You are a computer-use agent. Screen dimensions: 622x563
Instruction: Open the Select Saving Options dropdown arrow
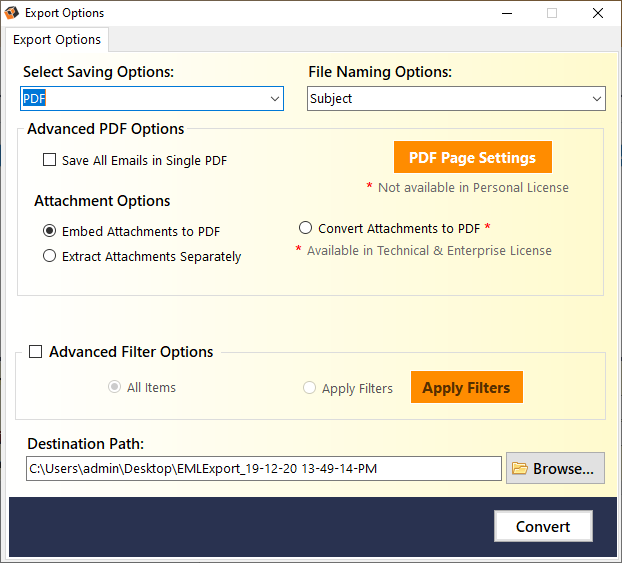click(x=275, y=98)
